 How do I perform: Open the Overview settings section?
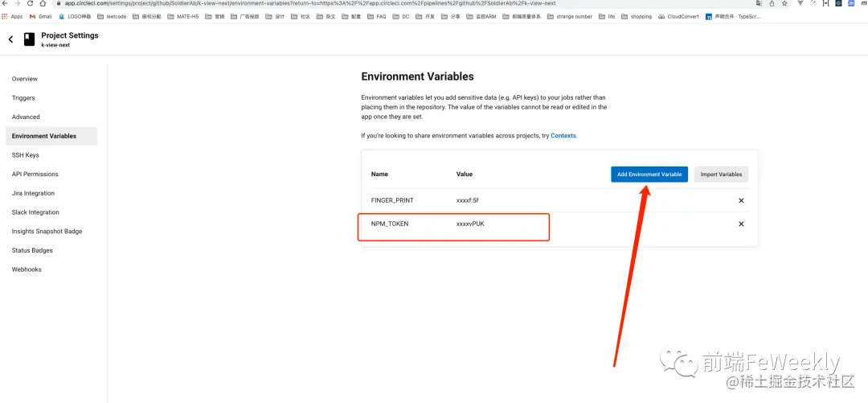pyautogui.click(x=25, y=79)
